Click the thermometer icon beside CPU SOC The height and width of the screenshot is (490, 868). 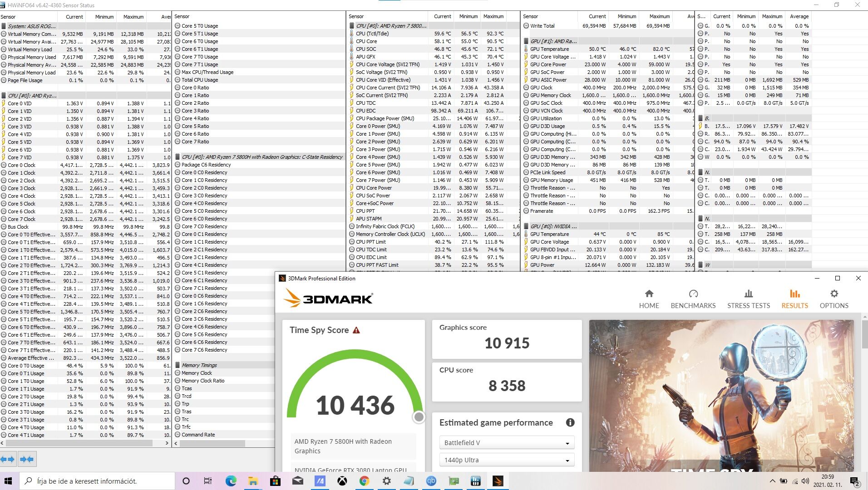click(x=352, y=49)
